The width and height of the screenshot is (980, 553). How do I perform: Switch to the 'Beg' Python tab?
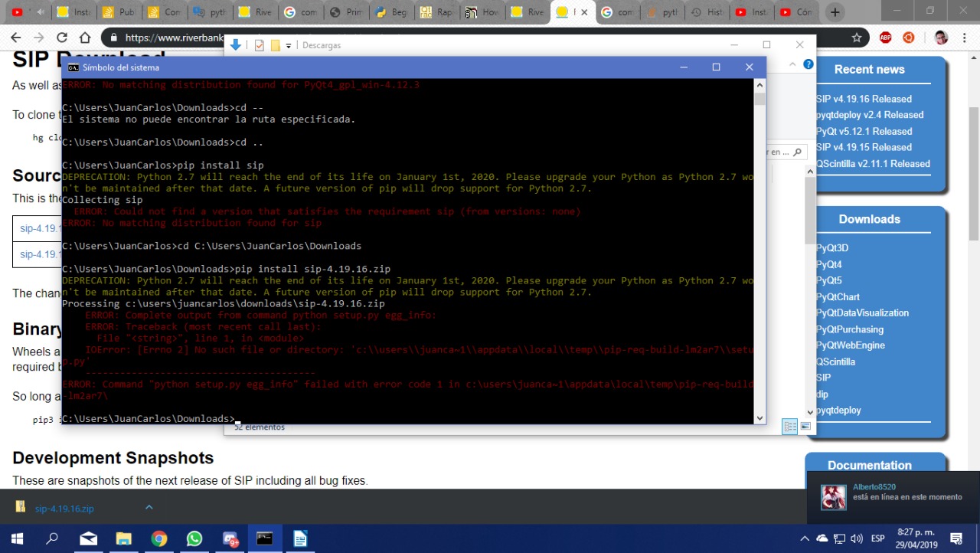[x=391, y=12]
